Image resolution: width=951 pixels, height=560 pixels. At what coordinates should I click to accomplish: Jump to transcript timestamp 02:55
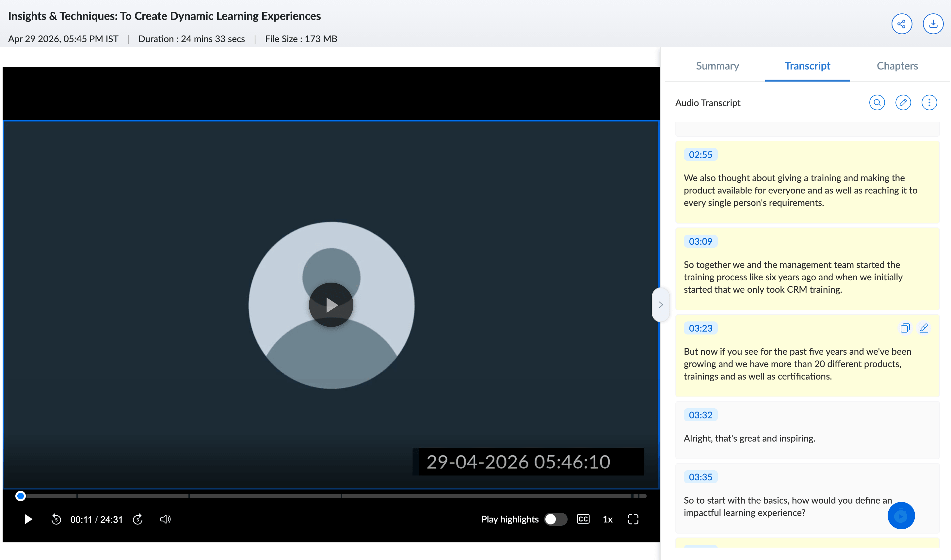click(x=700, y=154)
